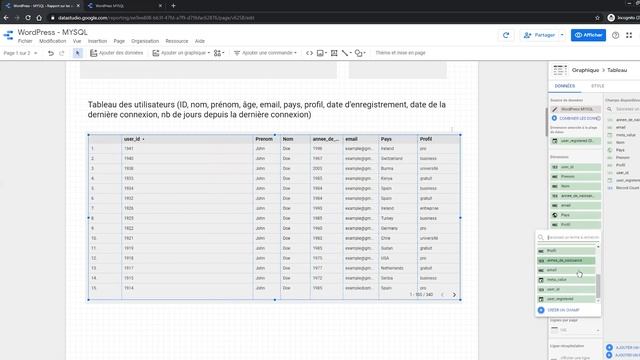This screenshot has width=640, height=360.
Task: Switch to the DONNÉES tab
Action: click(564, 86)
